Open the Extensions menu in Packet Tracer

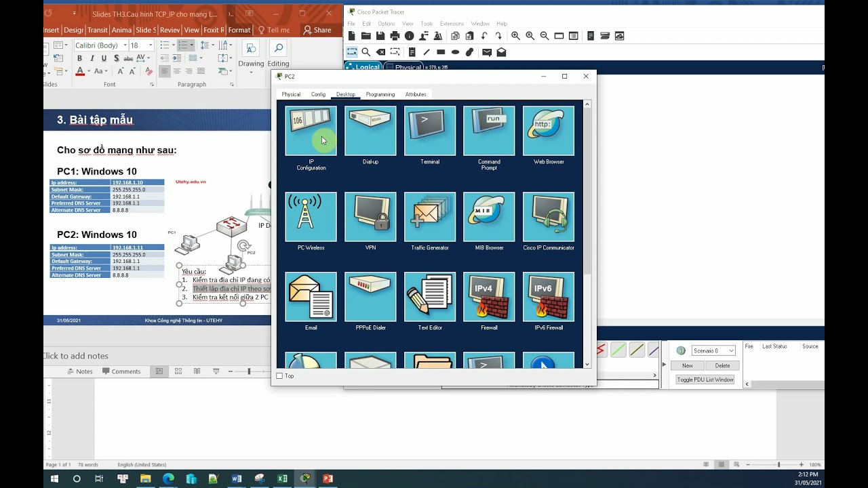click(x=452, y=24)
